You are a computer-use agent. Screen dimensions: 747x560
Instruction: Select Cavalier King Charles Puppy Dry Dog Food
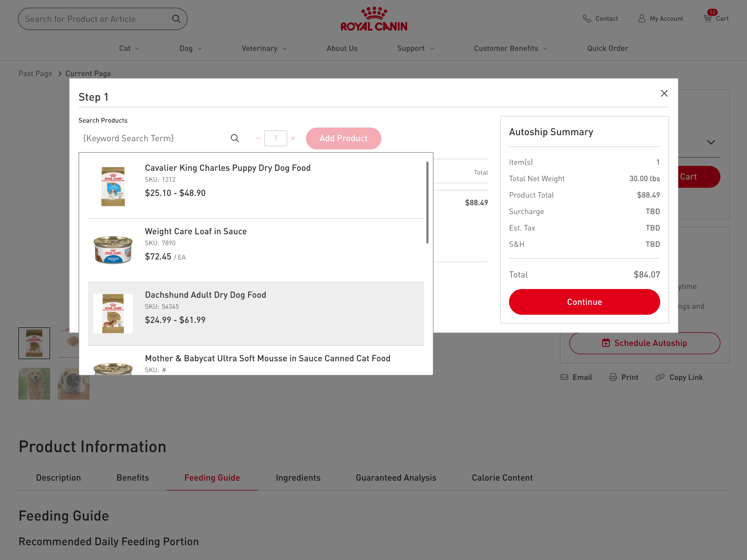coord(256,186)
